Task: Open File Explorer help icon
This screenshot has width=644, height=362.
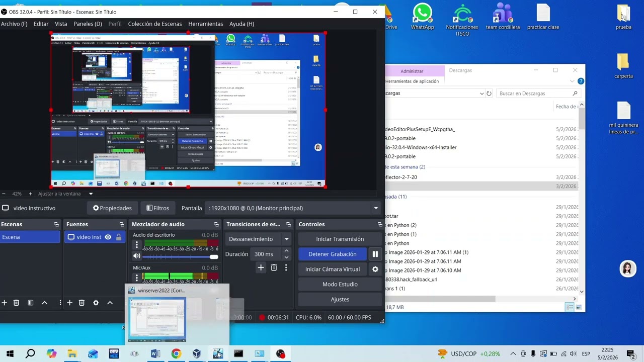Action: coord(581,81)
